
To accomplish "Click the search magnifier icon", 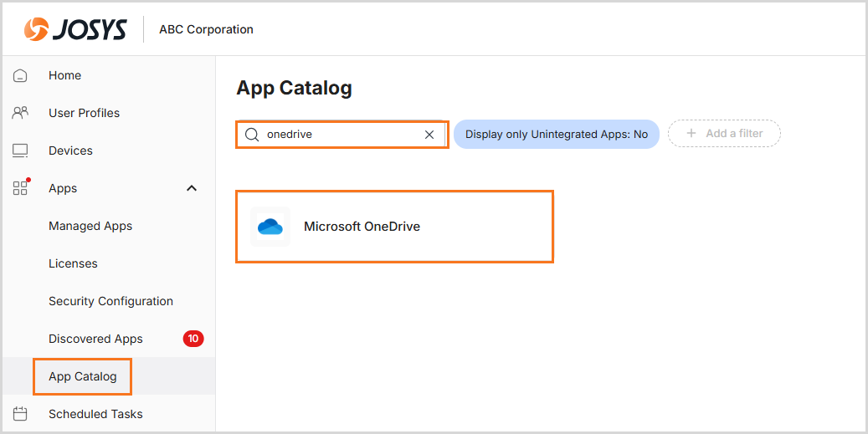I will (x=252, y=135).
